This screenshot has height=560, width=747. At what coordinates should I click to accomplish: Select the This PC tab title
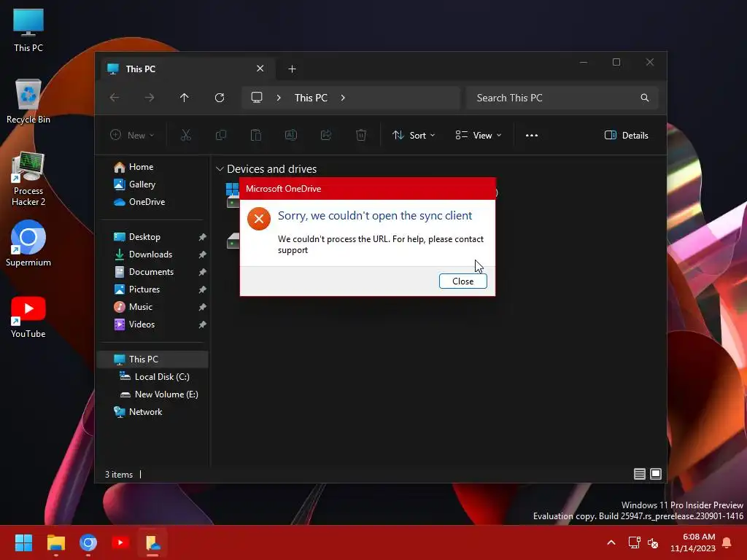point(141,69)
